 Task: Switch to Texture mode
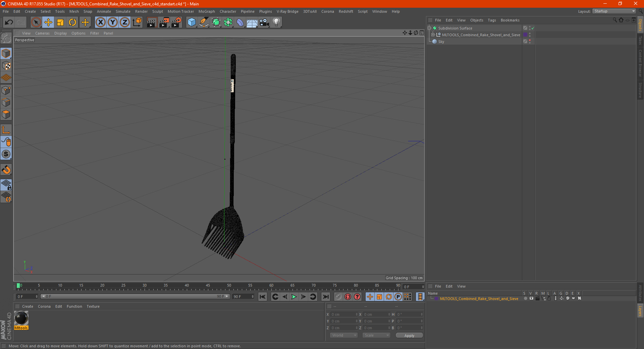tap(6, 66)
